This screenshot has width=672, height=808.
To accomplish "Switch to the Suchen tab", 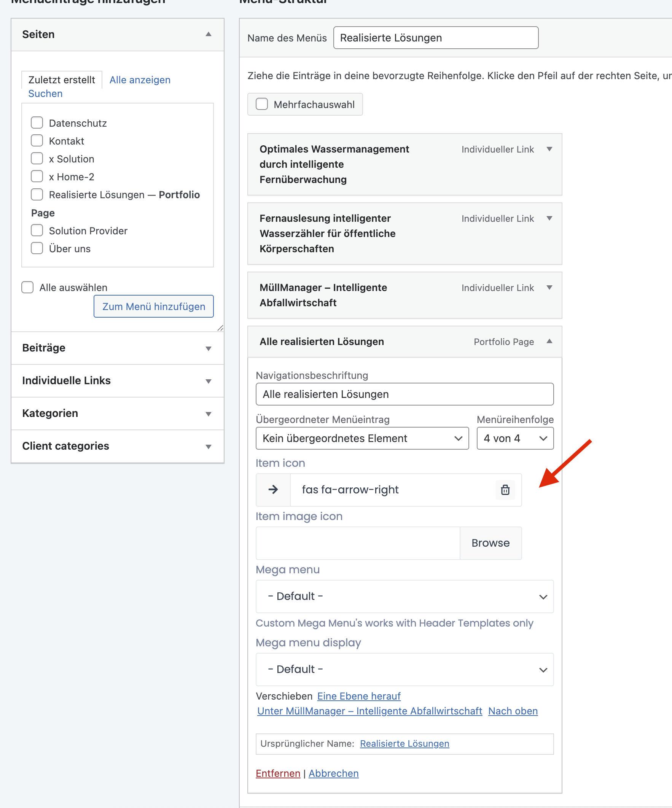I will pos(45,94).
